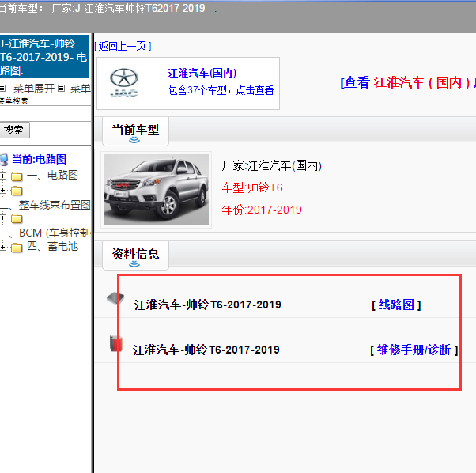This screenshot has width=476, height=473.
Task: Open 三、BCM (车身控制 tree item
Action: [x=45, y=233]
